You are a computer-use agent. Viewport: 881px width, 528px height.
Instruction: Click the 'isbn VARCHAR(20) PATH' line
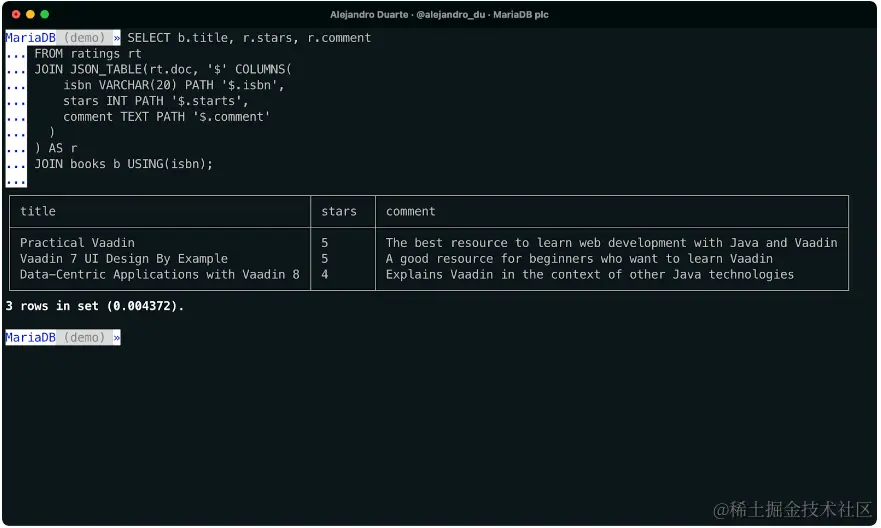point(174,85)
